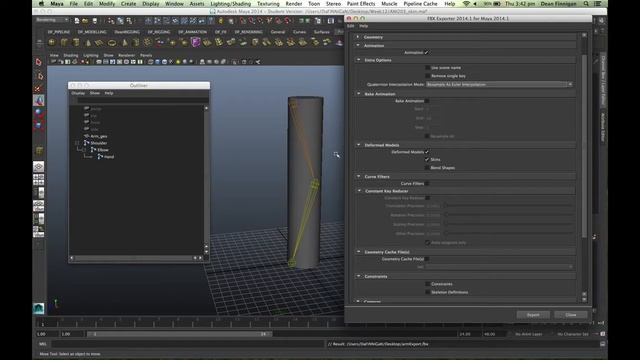Open the Edit menu in FBX Exporter
640x360 pixels.
351,26
